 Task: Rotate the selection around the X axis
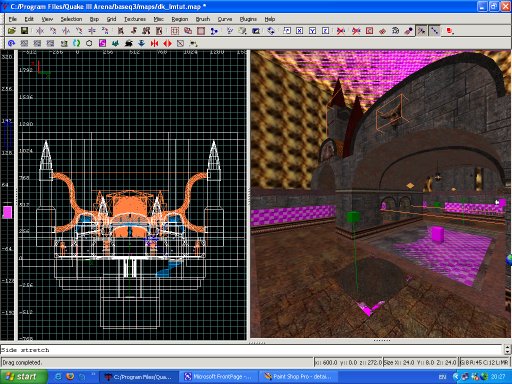[x=53, y=31]
